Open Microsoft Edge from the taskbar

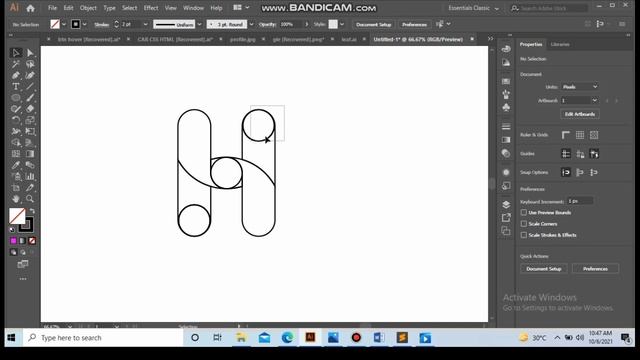(287, 338)
